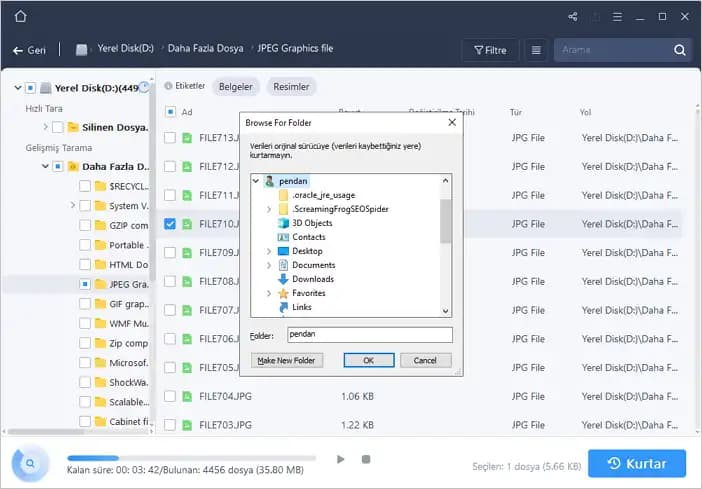The height and width of the screenshot is (489, 702).
Task: Switch to the Resimler filter tab
Action: pyautogui.click(x=291, y=87)
